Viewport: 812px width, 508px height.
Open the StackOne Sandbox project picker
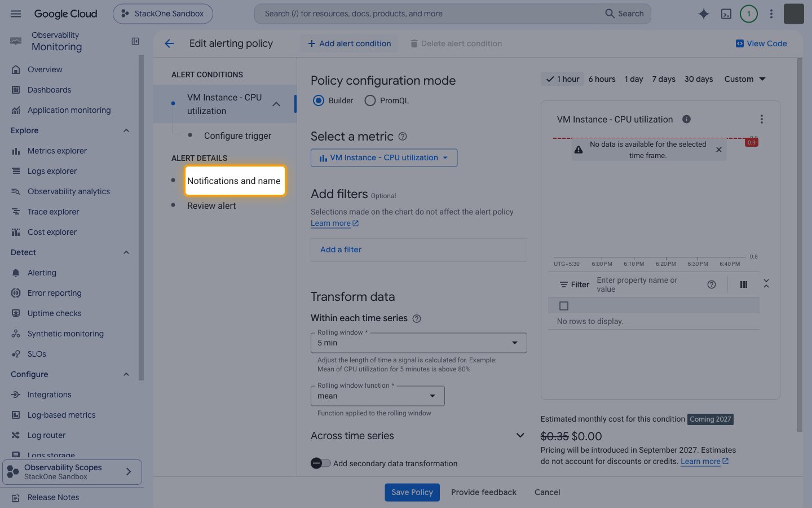pyautogui.click(x=163, y=14)
